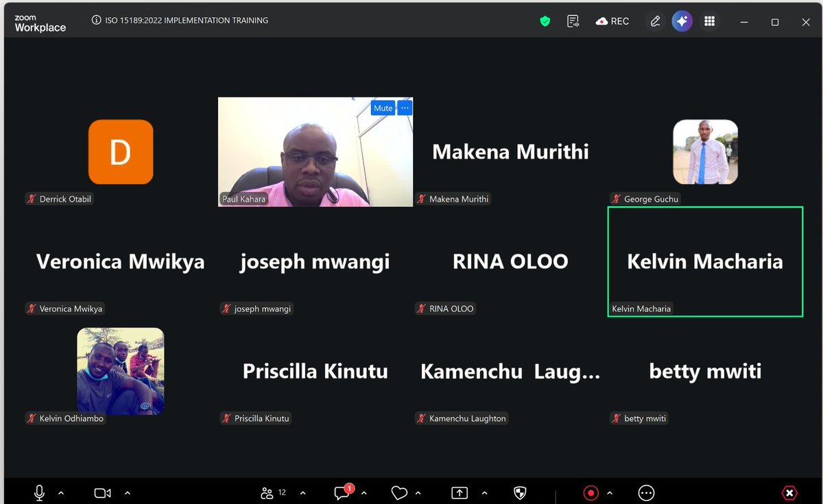
Task: Click the betty mwiti participant tile
Action: [x=705, y=371]
